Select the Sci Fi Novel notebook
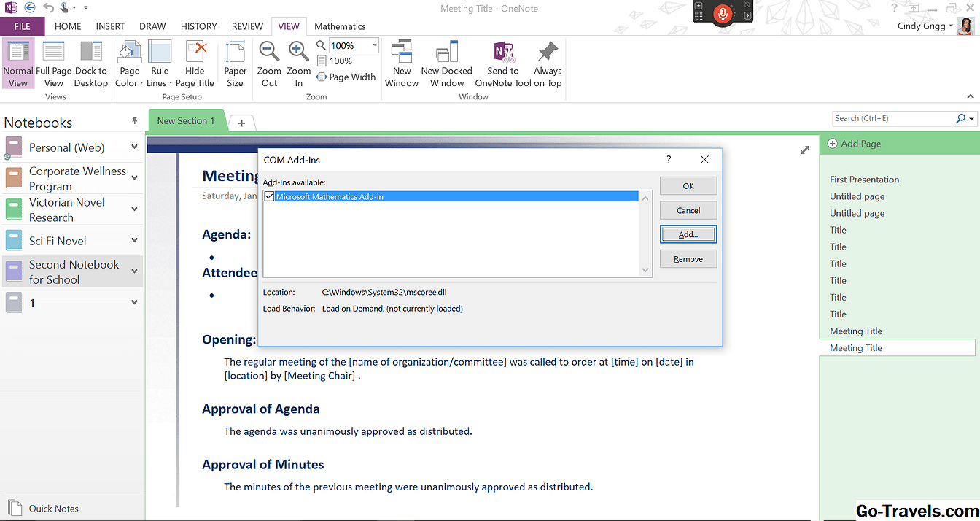The image size is (980, 521). [58, 241]
